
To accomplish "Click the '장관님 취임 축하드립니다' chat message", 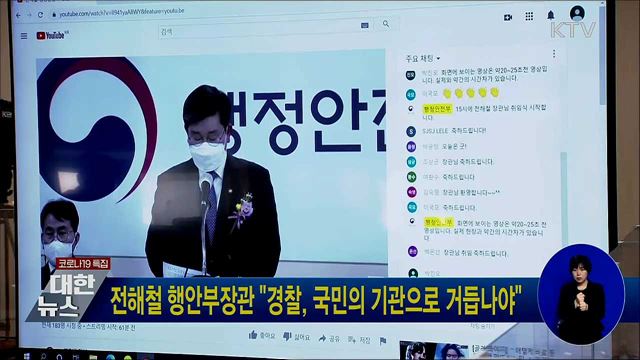I will pos(476,253).
